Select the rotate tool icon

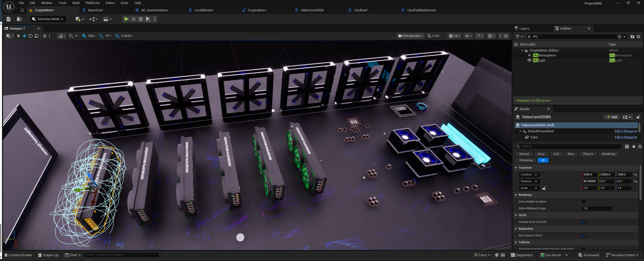point(31,36)
